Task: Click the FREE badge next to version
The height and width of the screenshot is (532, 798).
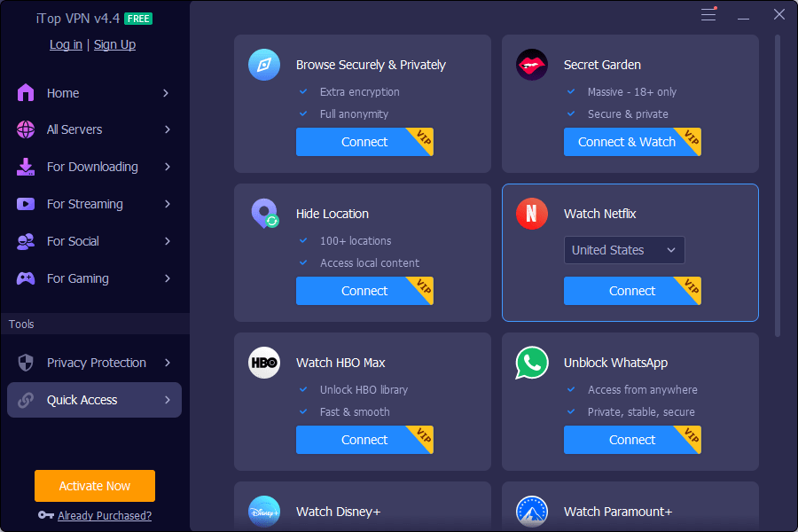Action: pos(138,19)
